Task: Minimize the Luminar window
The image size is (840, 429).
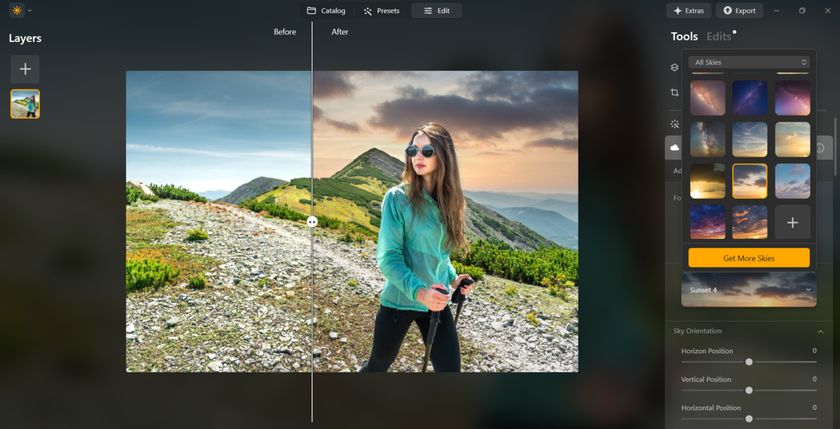Action: point(777,11)
